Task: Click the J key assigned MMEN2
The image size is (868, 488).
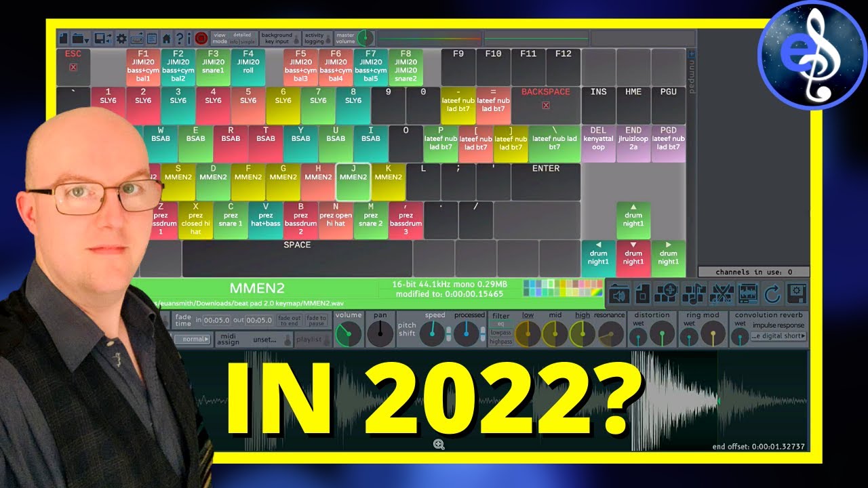Action: [x=353, y=182]
